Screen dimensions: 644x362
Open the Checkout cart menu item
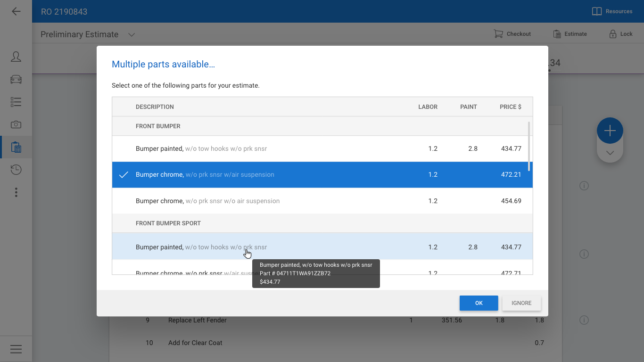pos(512,34)
